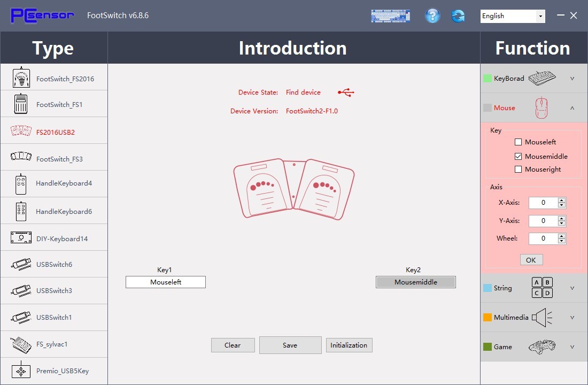This screenshot has height=385, width=588.
Task: Click the green Game color swatch
Action: [488, 347]
